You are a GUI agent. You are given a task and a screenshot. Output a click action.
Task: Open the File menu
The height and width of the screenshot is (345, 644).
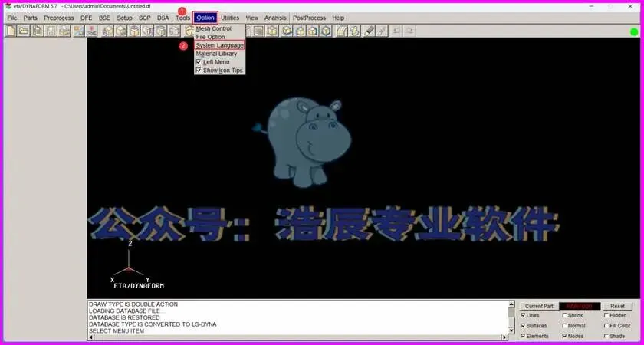tap(12, 18)
